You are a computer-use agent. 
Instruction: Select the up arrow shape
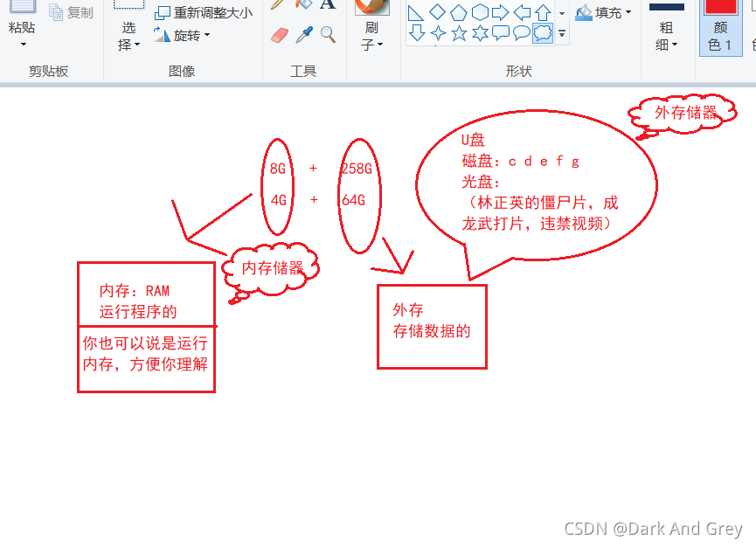click(543, 12)
